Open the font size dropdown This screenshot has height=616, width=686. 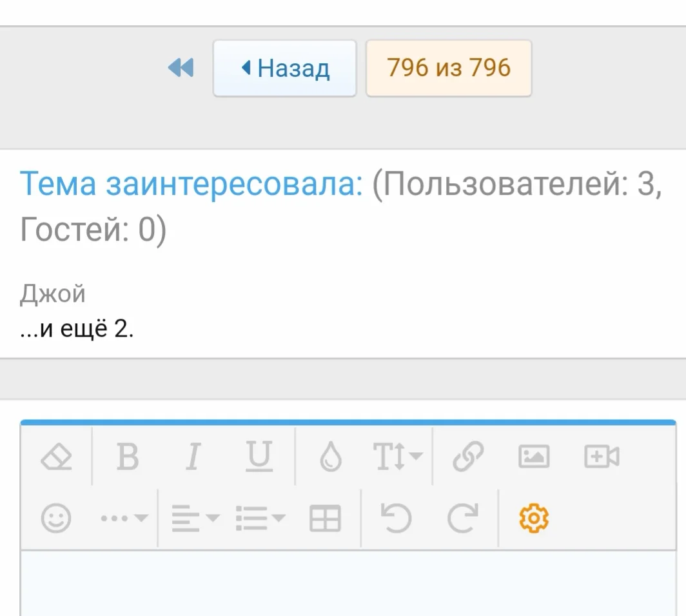coord(395,457)
